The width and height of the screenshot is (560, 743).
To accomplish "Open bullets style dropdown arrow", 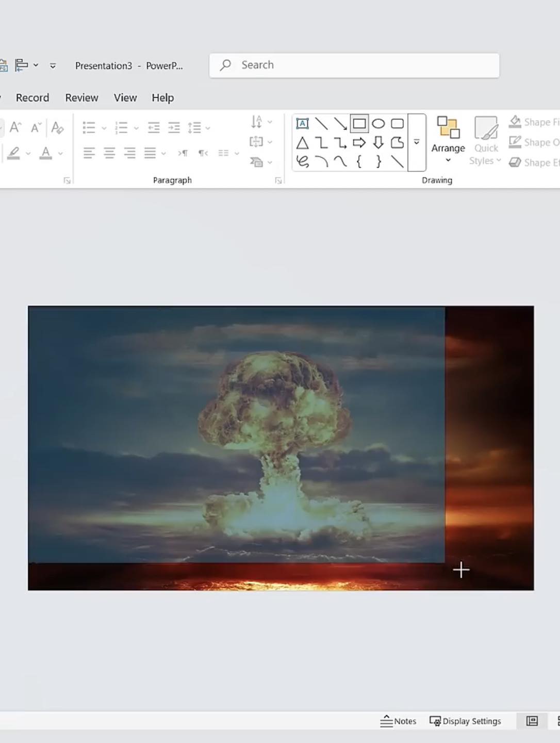I will 104,128.
